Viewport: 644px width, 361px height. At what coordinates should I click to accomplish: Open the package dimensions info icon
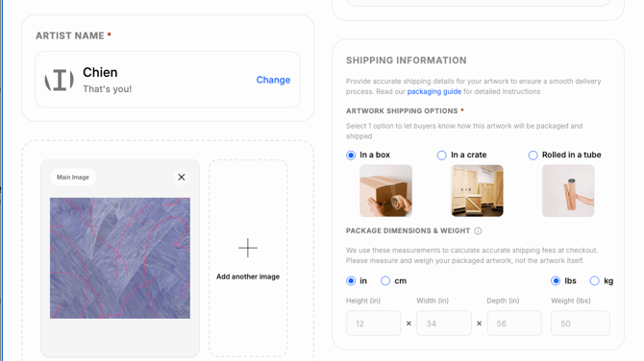[x=478, y=231]
